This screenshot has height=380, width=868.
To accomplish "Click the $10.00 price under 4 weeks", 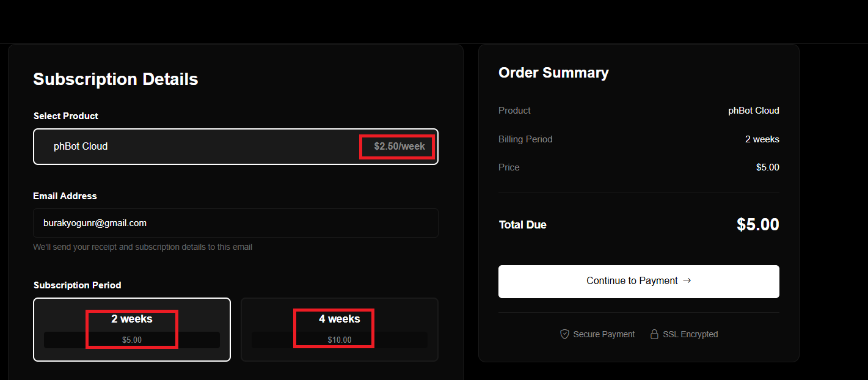I will pos(340,340).
